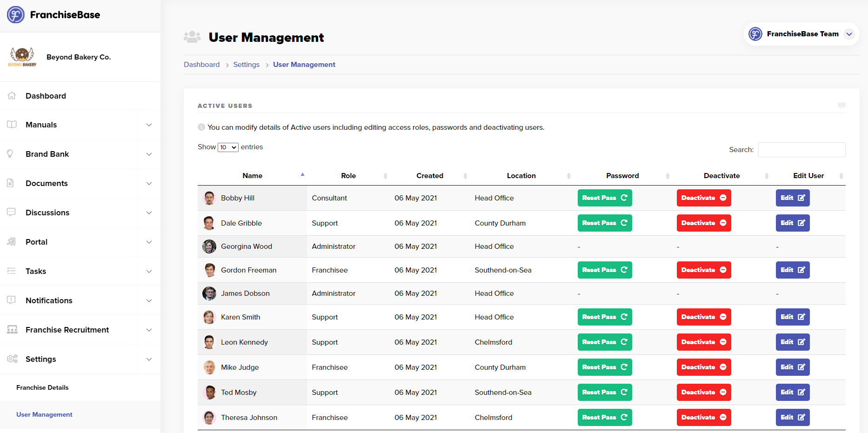Expand the FranchiseBase Team account menu

click(849, 34)
